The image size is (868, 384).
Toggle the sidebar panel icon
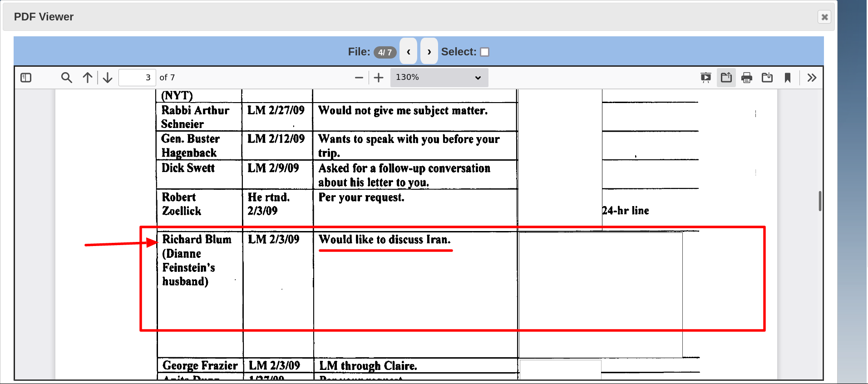click(x=26, y=78)
